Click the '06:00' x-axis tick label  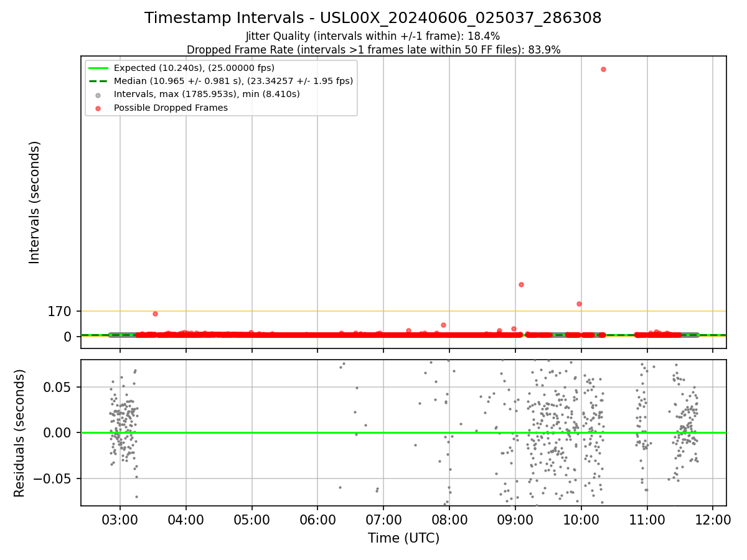(x=317, y=519)
